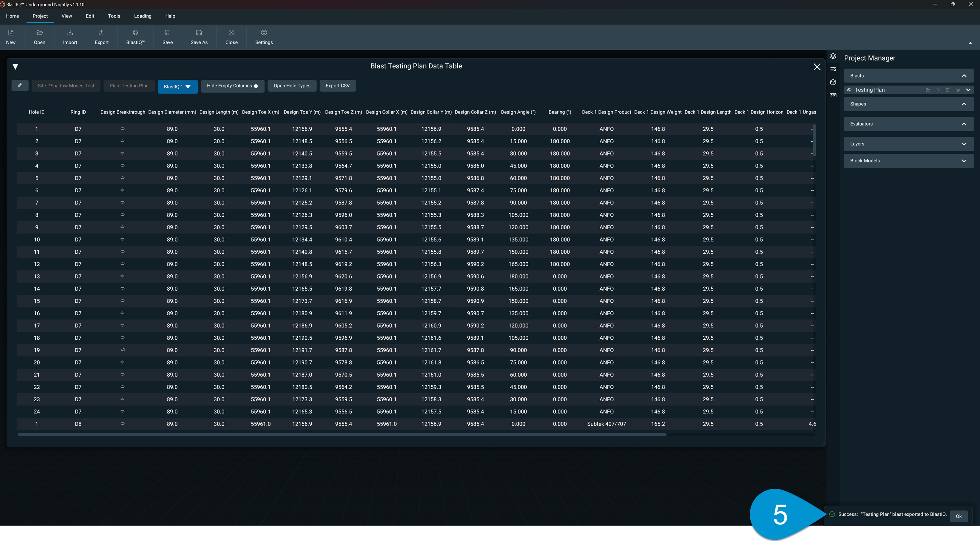Expand the Block Models section
Image resolution: width=980 pixels, height=541 pixels.
964,160
